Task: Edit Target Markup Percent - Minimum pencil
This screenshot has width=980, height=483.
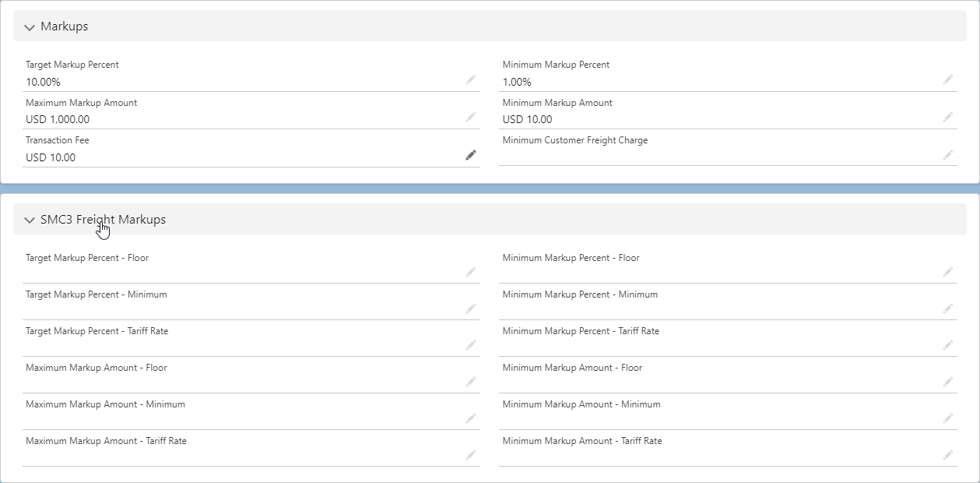Action: coord(471,308)
